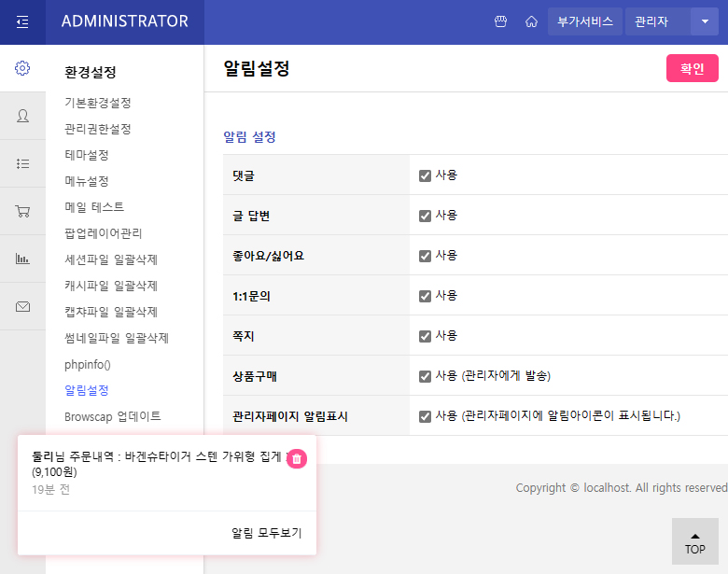Delete the order notification with trash icon
Viewport: 728px width, 574px height.
[x=297, y=458]
